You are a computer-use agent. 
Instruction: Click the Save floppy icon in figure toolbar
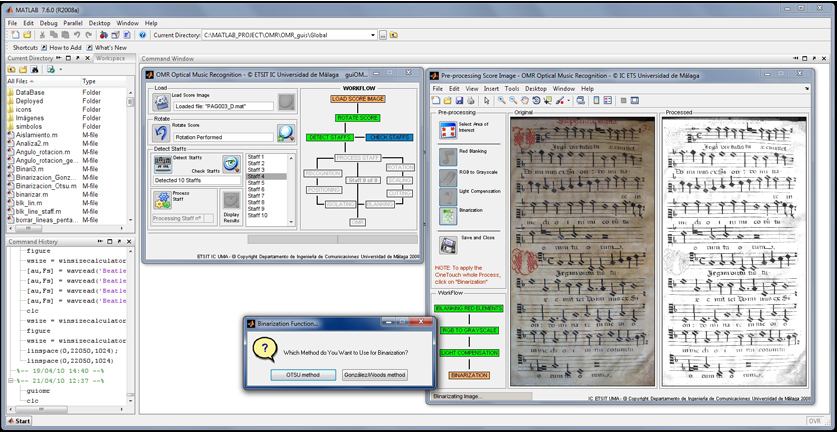461,100
